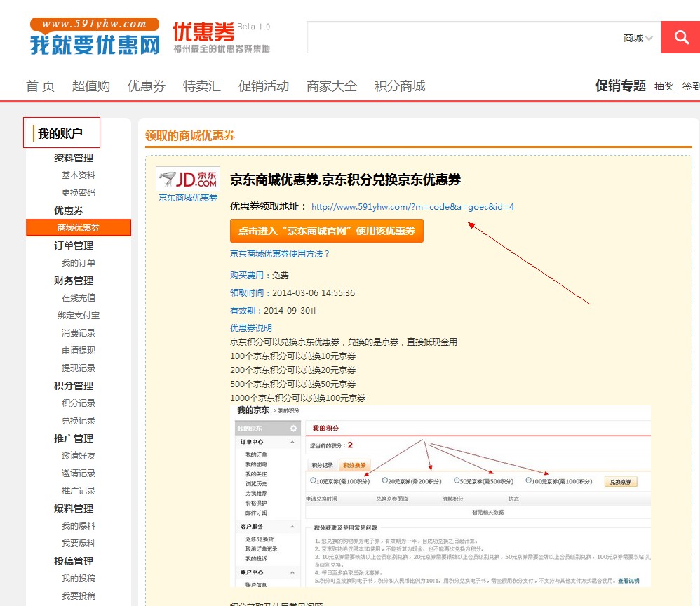Select 我要爆料 in the sidebar

79,543
